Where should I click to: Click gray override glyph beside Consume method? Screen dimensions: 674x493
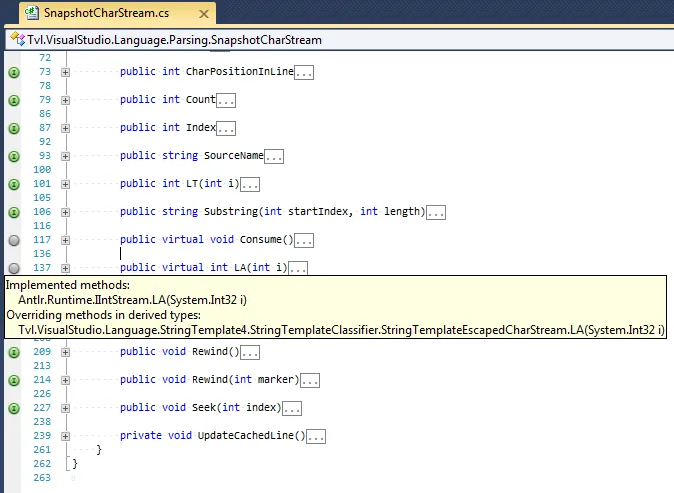(x=14, y=240)
